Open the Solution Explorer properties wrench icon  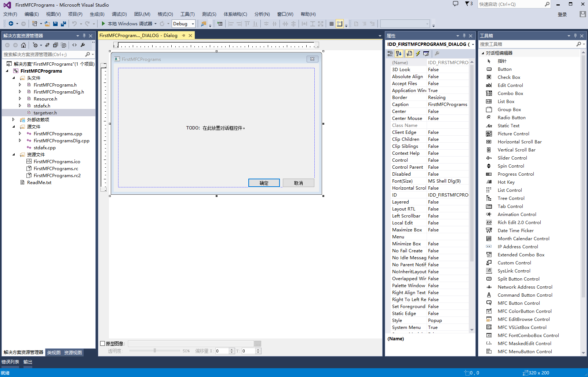click(83, 45)
